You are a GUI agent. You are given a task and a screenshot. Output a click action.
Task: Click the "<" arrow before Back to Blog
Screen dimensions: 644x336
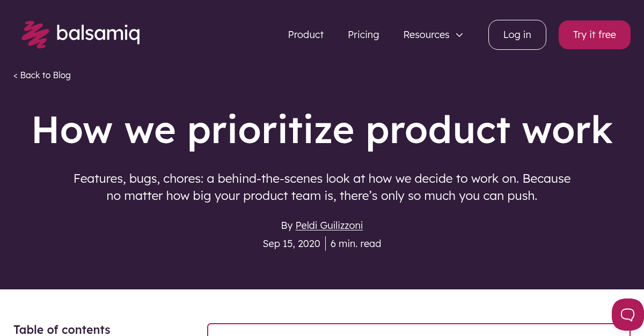(16, 75)
